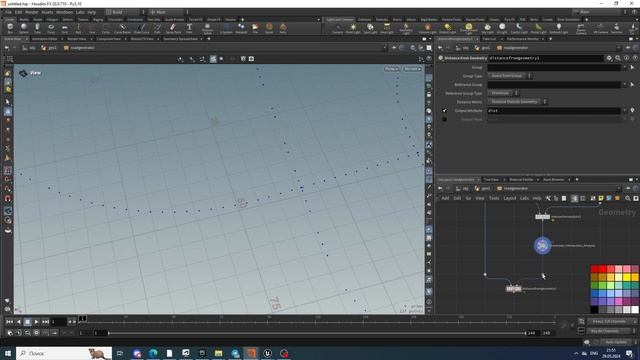The height and width of the screenshot is (360, 640).
Task: Pick the white color swatch
Action: [635, 309]
